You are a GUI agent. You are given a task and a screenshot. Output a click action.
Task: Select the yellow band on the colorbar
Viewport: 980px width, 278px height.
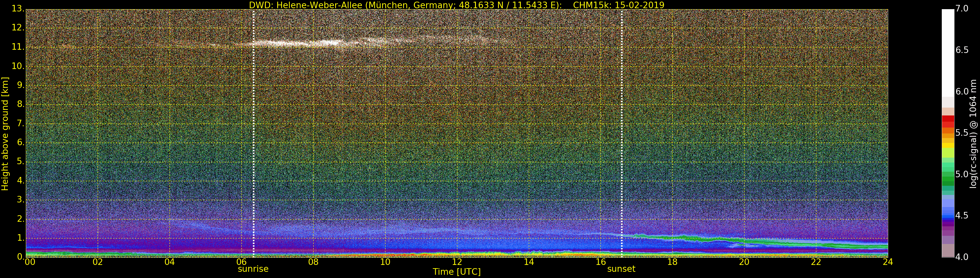[948, 145]
